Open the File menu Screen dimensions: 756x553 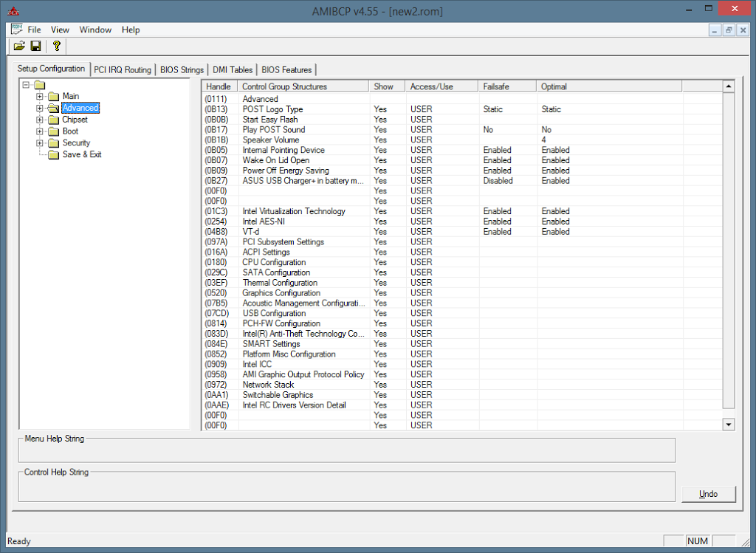pyautogui.click(x=34, y=30)
